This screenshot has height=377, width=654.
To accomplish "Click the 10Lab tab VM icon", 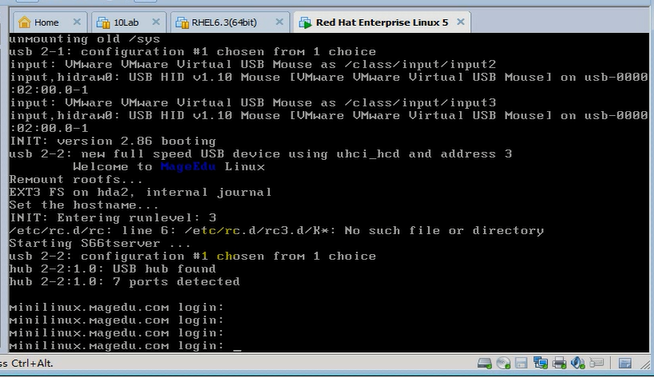I will 103,23.
